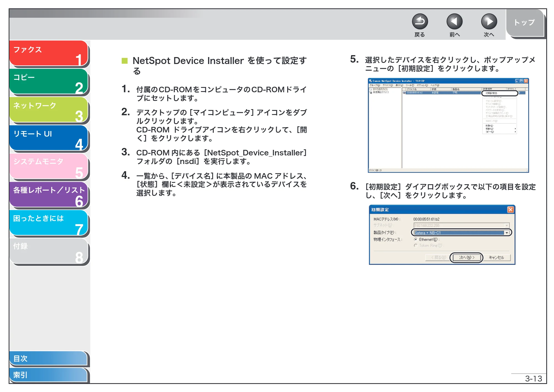The height and width of the screenshot is (392, 554).
Task: Open グループ menu in NetSpot Installer window
Action: pos(375,85)
